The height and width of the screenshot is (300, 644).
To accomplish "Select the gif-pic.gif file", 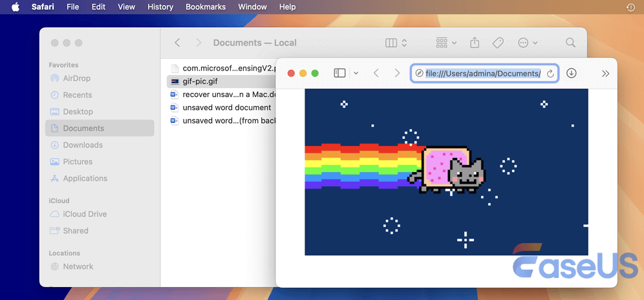I will [x=200, y=81].
